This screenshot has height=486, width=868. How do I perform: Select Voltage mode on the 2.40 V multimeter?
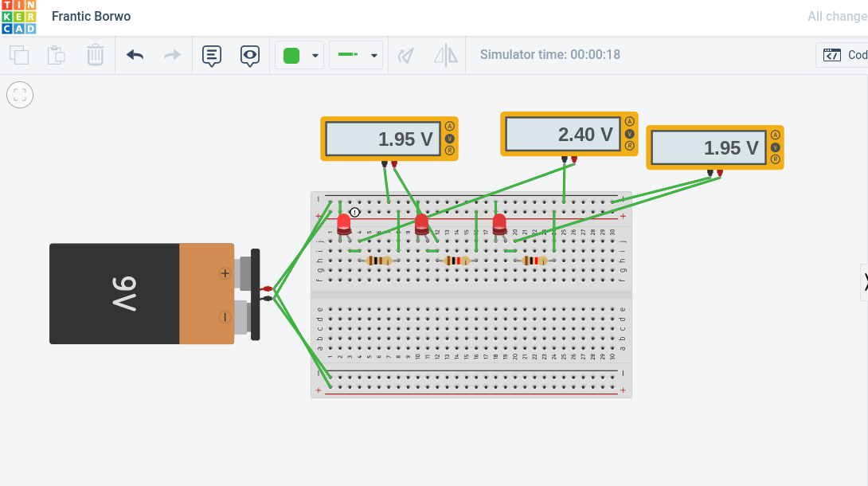(629, 134)
